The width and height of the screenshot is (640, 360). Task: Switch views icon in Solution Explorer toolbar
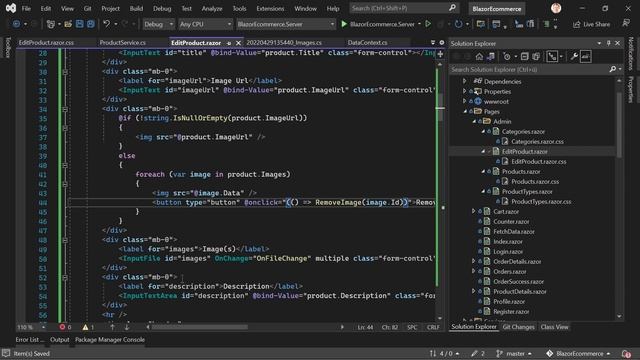[x=491, y=56]
